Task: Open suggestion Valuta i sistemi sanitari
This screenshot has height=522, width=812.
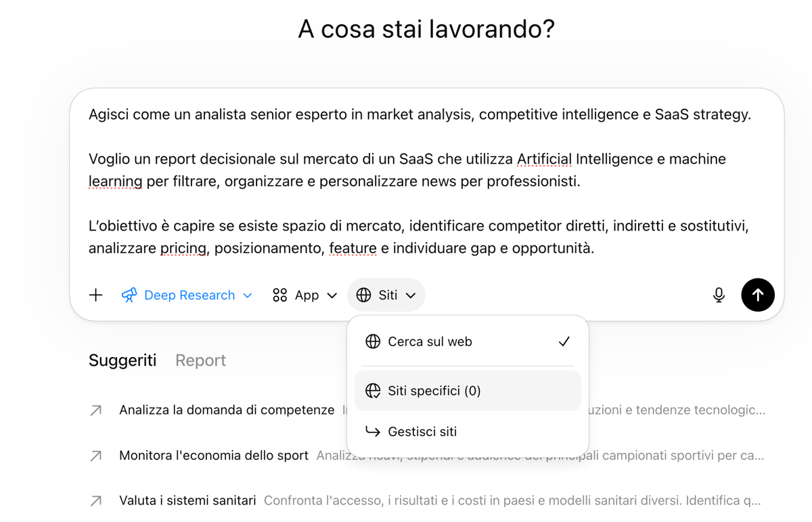Action: (187, 501)
